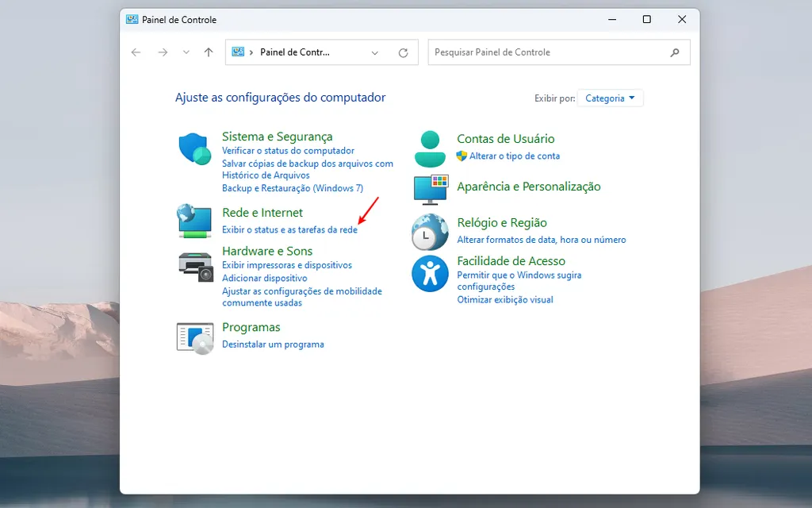Open Exibir o status e as tarefas da rede
812x508 pixels.
(x=290, y=229)
